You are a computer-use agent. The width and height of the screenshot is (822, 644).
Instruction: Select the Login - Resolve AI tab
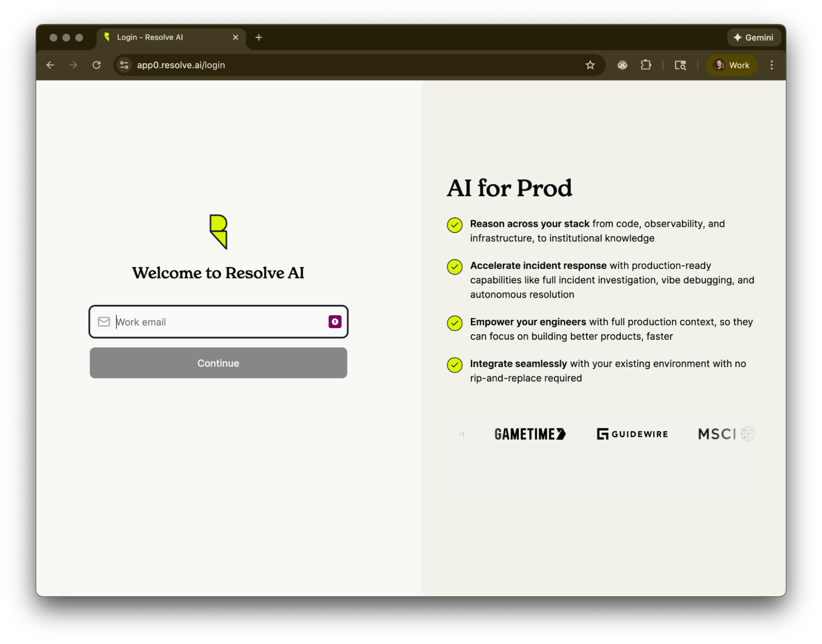click(171, 37)
